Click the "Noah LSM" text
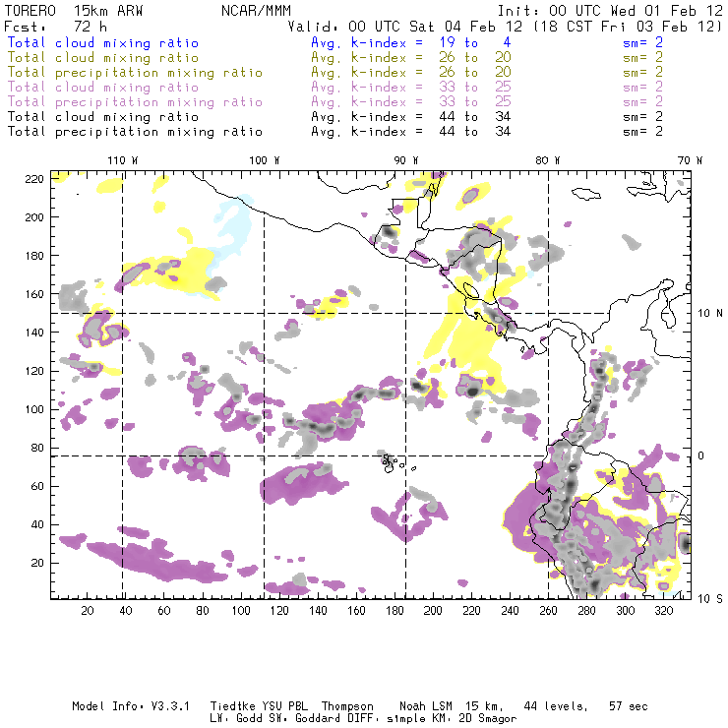The height and width of the screenshot is (728, 728). point(426,706)
